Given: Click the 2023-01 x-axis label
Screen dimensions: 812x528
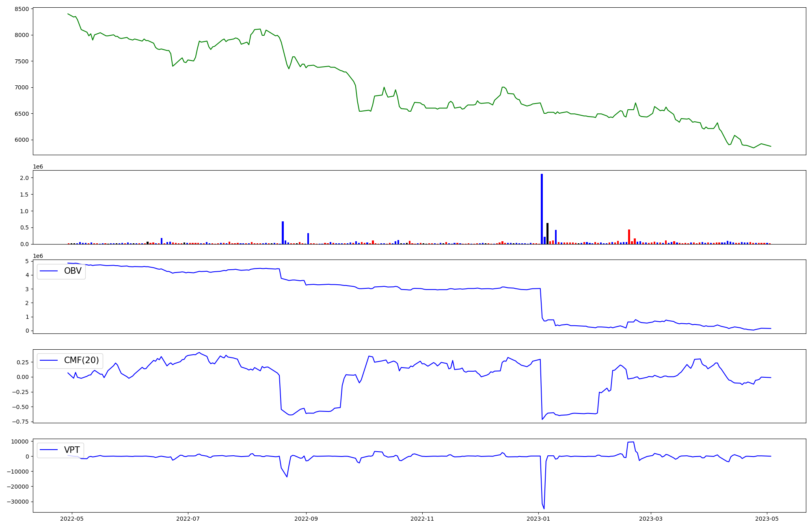Looking at the screenshot, I should 538,518.
